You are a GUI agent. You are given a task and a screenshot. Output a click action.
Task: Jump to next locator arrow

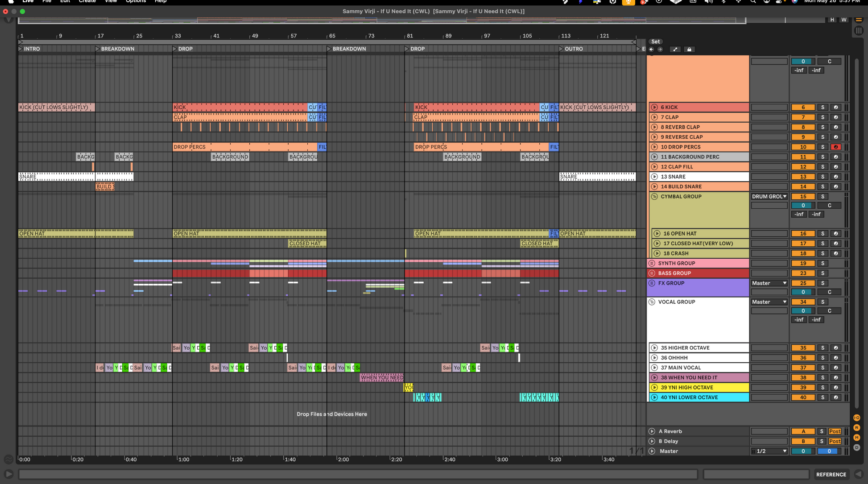(660, 50)
